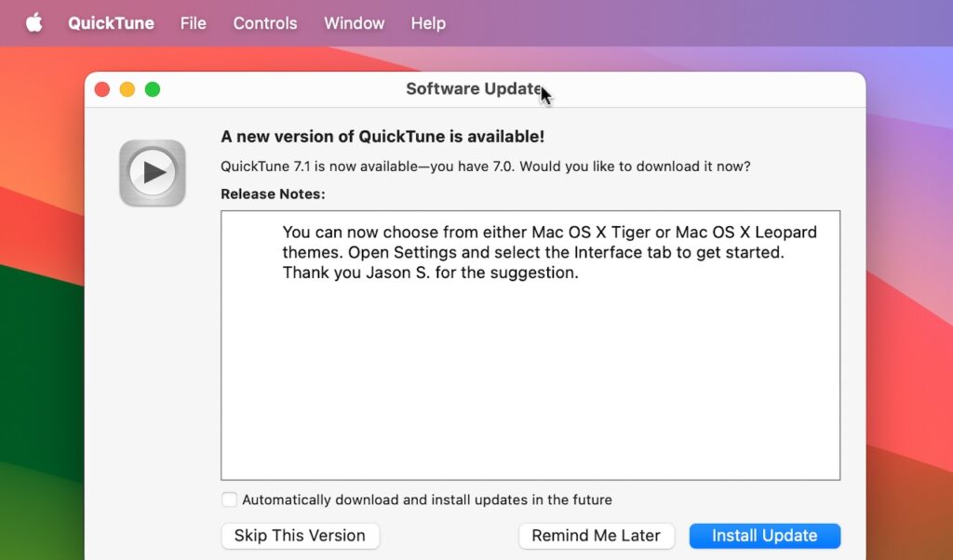Image resolution: width=953 pixels, height=560 pixels.
Task: Enable automatic download and install of updates
Action: 229,500
